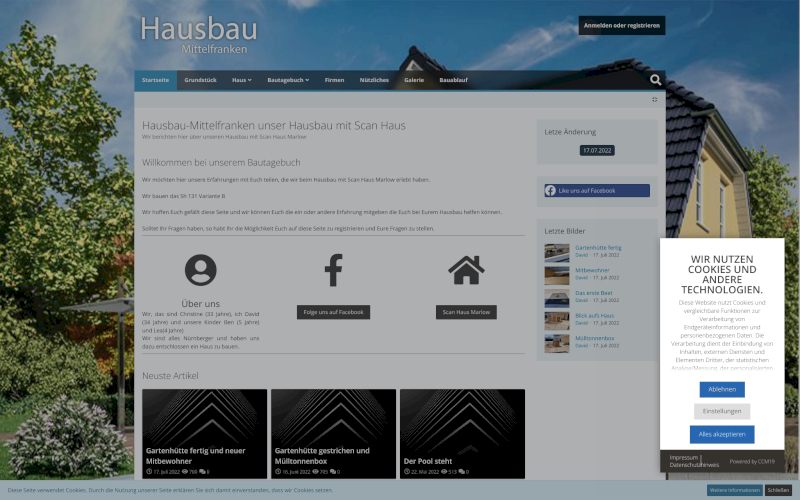The height and width of the screenshot is (500, 800).
Task: Decline cookies with the Ablehnen button
Action: tap(722, 389)
